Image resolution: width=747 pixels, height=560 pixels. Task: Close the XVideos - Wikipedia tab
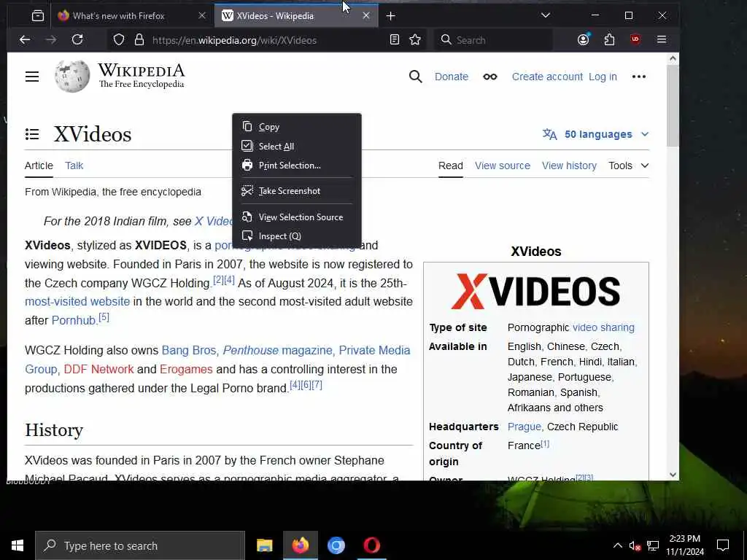coord(366,16)
